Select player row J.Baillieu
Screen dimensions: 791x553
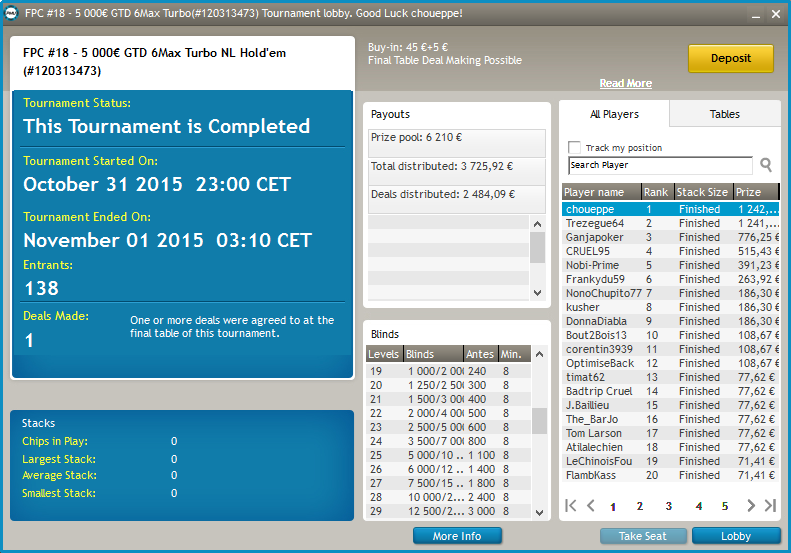[670, 405]
